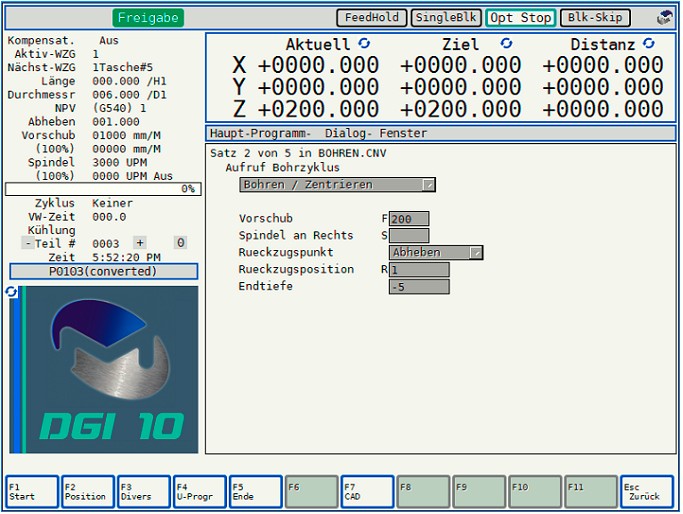Decrease part count with minus button
683x514 pixels.
(28, 243)
